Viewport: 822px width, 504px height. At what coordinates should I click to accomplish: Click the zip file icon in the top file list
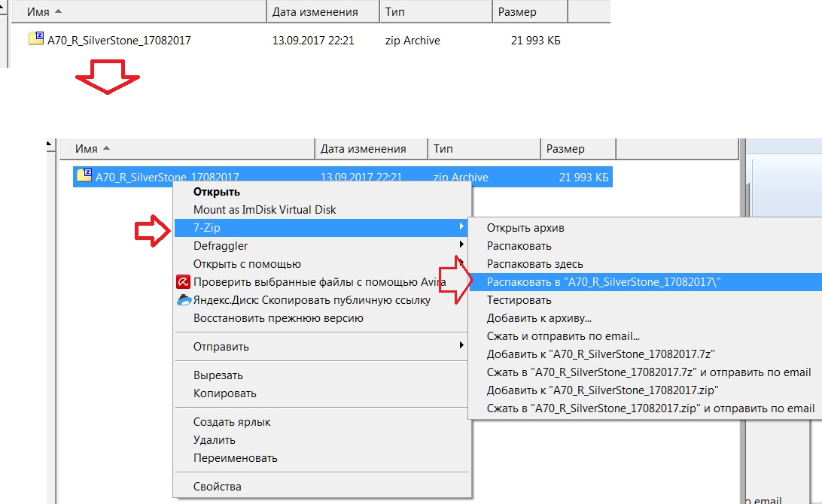pos(36,39)
